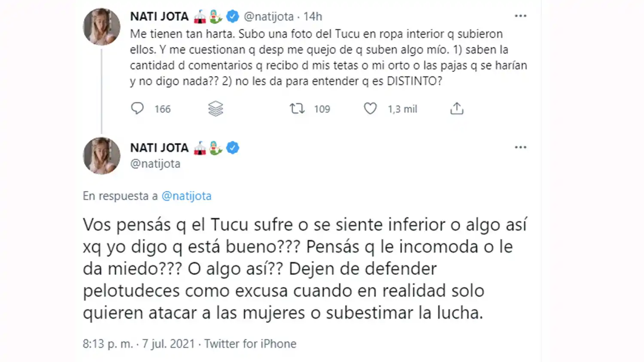Click NATI JOTA's verified badge on first tweet

tap(232, 15)
